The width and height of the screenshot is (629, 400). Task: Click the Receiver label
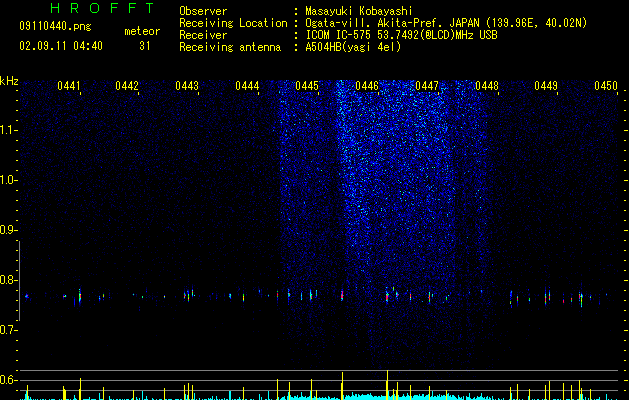(x=203, y=35)
